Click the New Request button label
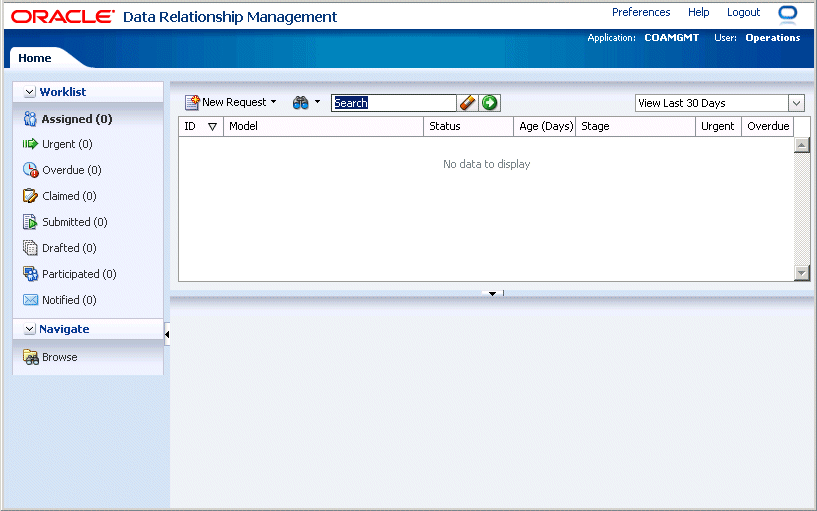This screenshot has width=817, height=511. point(234,103)
